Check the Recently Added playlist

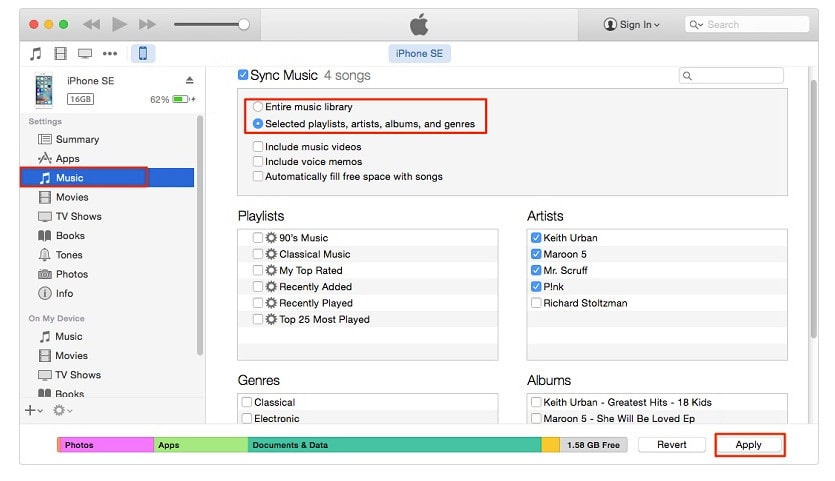pyautogui.click(x=258, y=287)
